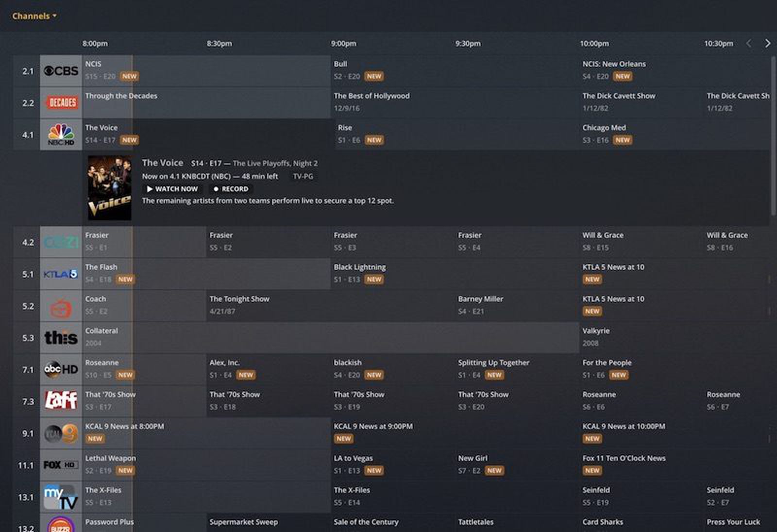Click the NEW badge on Black Lightning
Screen dimensions: 777x532
(373, 279)
